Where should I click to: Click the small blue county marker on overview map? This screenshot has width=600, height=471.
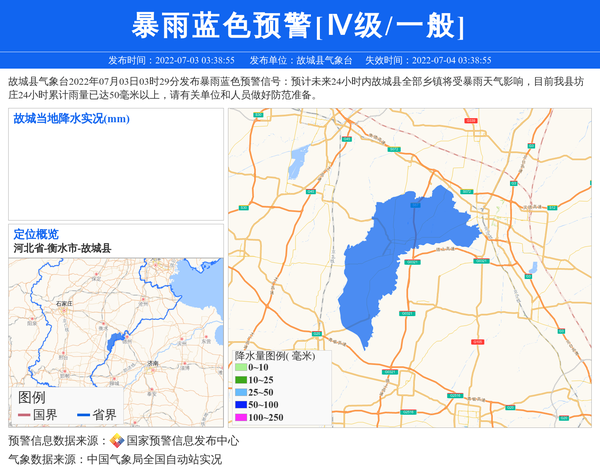(115, 343)
